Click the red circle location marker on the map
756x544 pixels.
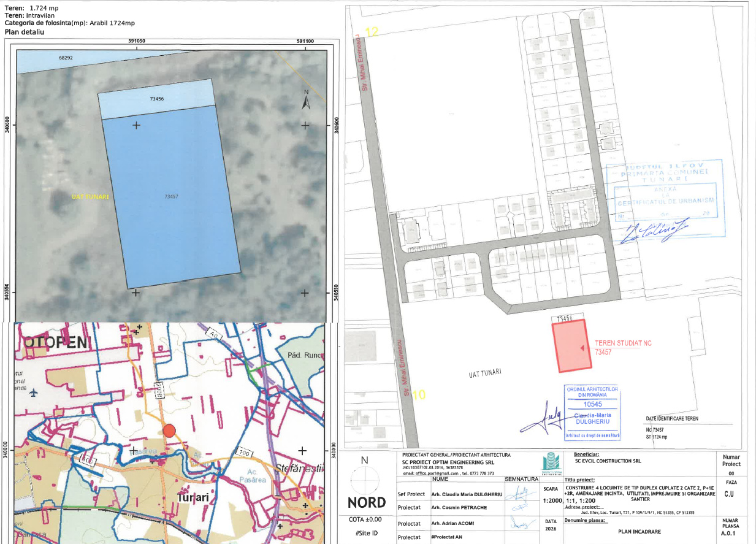pos(170,430)
